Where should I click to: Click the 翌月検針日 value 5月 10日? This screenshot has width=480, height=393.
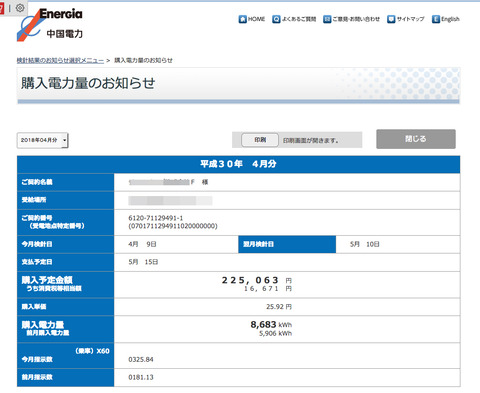(365, 244)
